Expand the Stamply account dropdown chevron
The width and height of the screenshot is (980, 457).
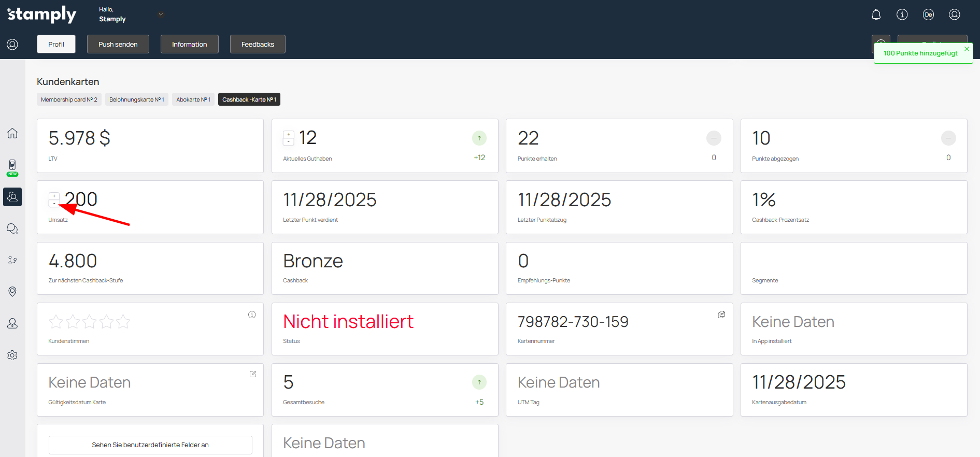pos(161,15)
